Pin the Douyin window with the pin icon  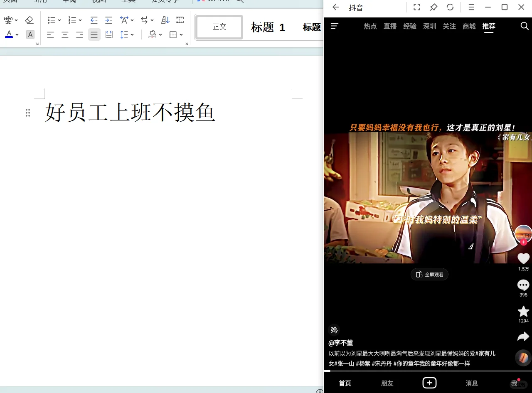pyautogui.click(x=433, y=7)
